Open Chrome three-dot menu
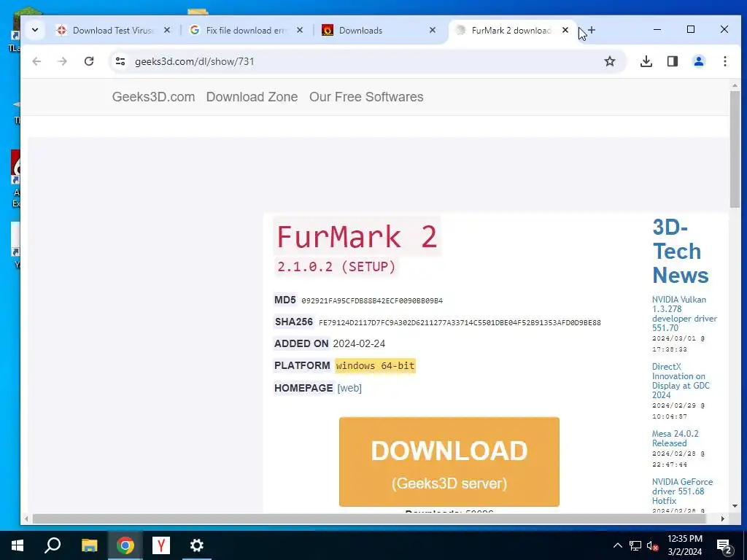Screen dimensions: 747x560 point(724,61)
